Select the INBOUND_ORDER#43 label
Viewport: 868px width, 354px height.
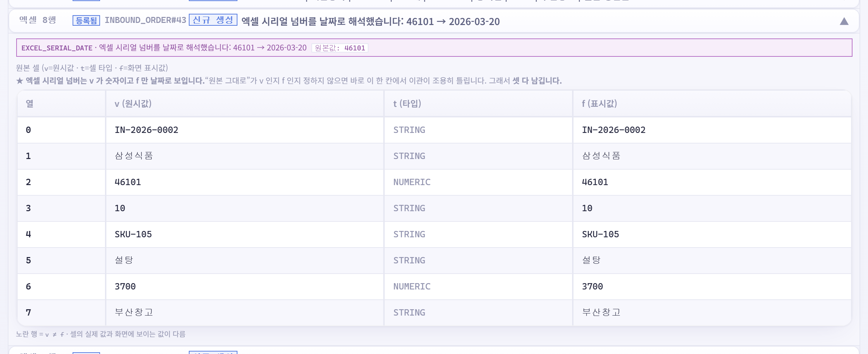(x=145, y=20)
